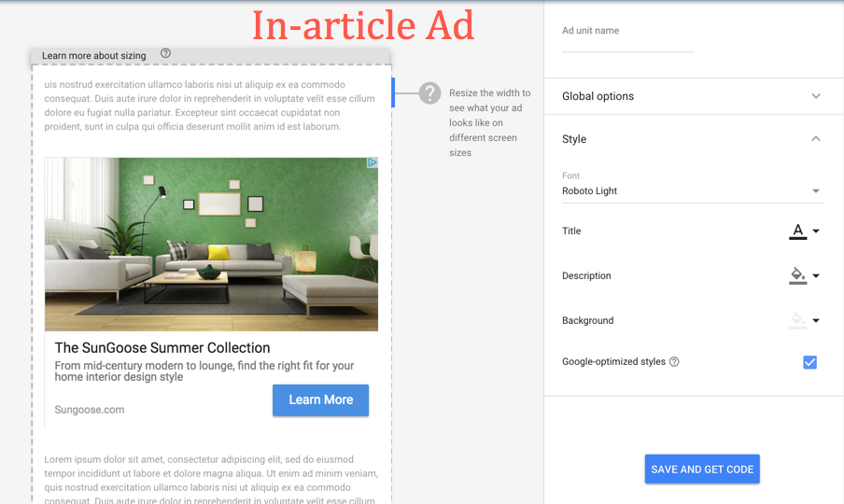Viewport: 844px width, 504px height.
Task: Open the Description color dropdown arrow
Action: click(816, 276)
